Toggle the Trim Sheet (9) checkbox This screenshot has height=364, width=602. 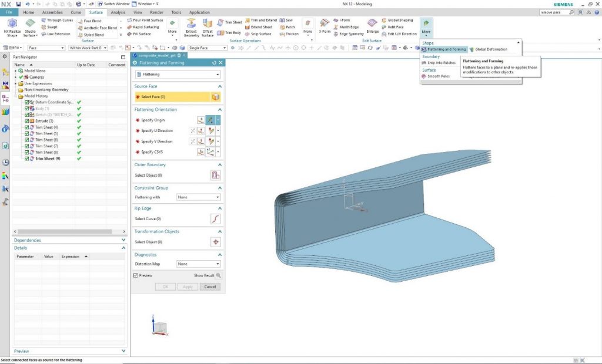pyautogui.click(x=27, y=159)
